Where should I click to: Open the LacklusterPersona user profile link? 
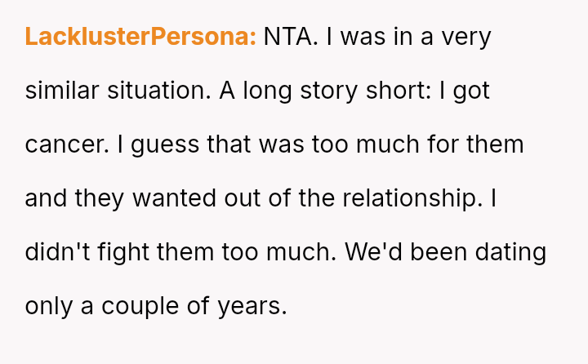140,37
